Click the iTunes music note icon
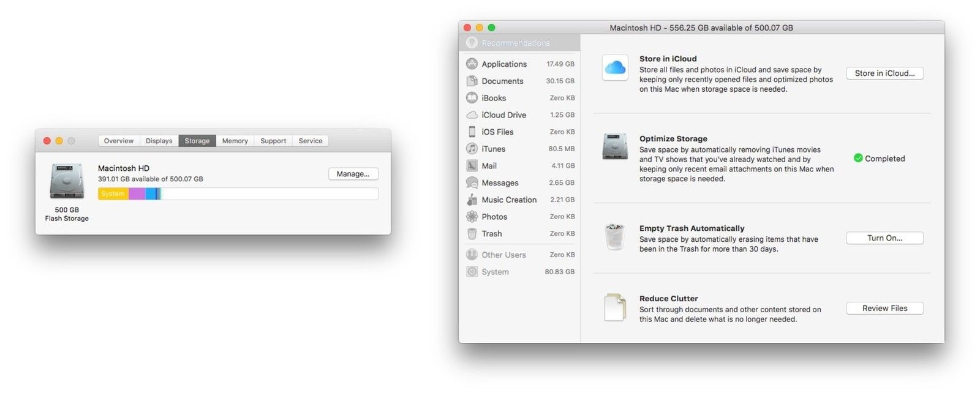This screenshot has width=980, height=393. [472, 149]
